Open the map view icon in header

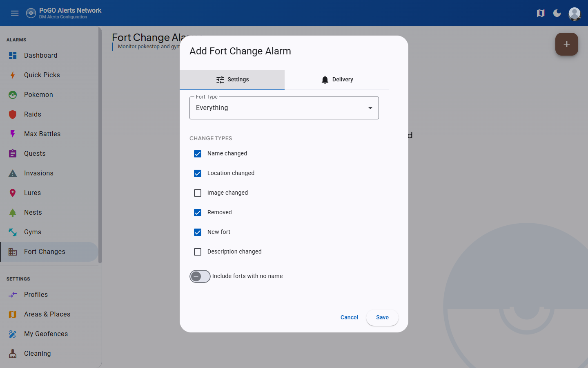(541, 13)
